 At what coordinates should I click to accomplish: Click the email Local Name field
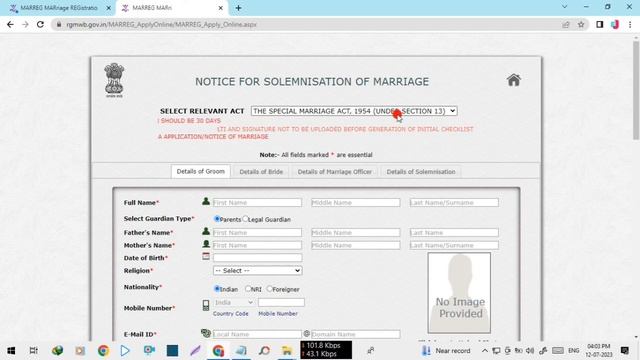tap(257, 334)
